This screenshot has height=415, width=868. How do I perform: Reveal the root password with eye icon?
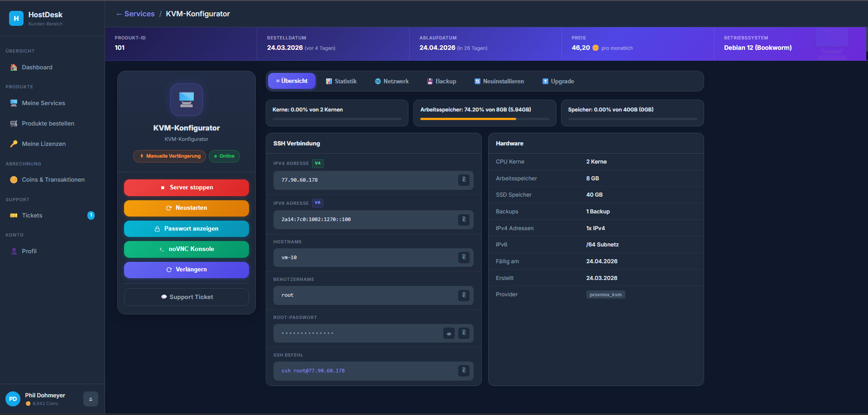pyautogui.click(x=448, y=333)
